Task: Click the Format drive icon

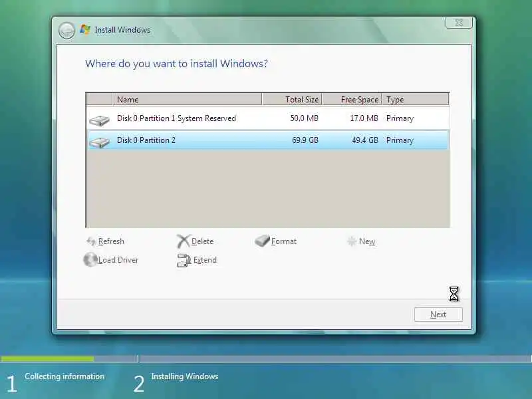Action: (262, 241)
